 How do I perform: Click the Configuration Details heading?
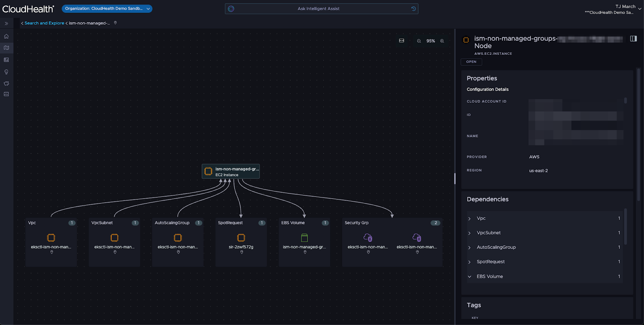click(x=487, y=89)
